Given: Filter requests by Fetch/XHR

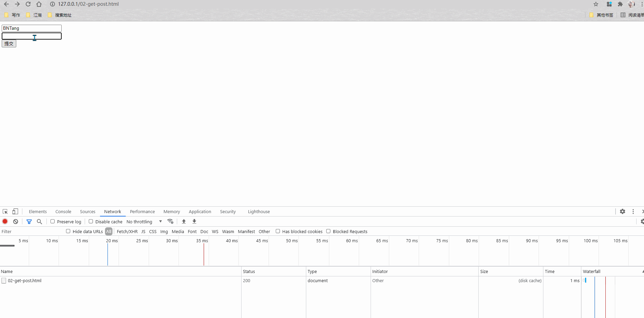Looking at the screenshot, I should 127,231.
